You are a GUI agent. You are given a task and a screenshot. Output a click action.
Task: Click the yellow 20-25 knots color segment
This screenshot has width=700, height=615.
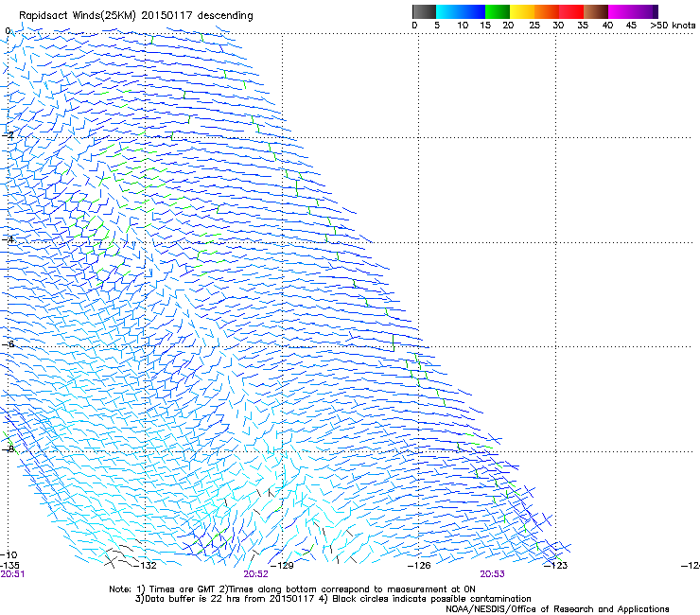tap(522, 11)
